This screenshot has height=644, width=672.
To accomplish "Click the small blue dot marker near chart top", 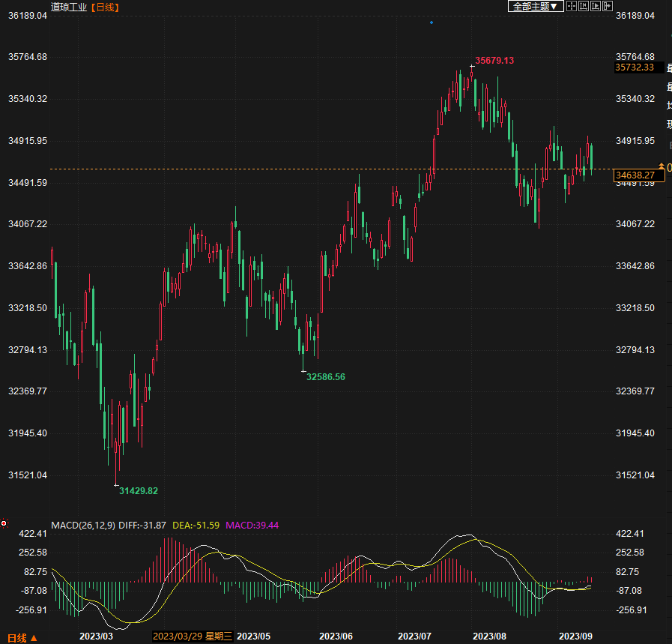I will coord(432,22).
